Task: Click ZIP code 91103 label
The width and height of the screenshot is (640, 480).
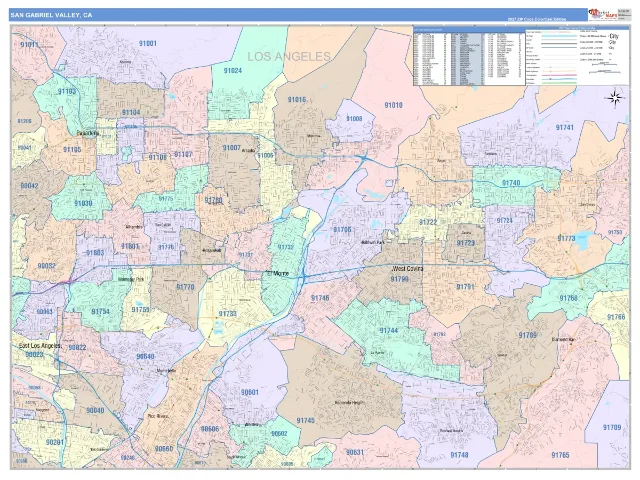Action: coord(67,91)
